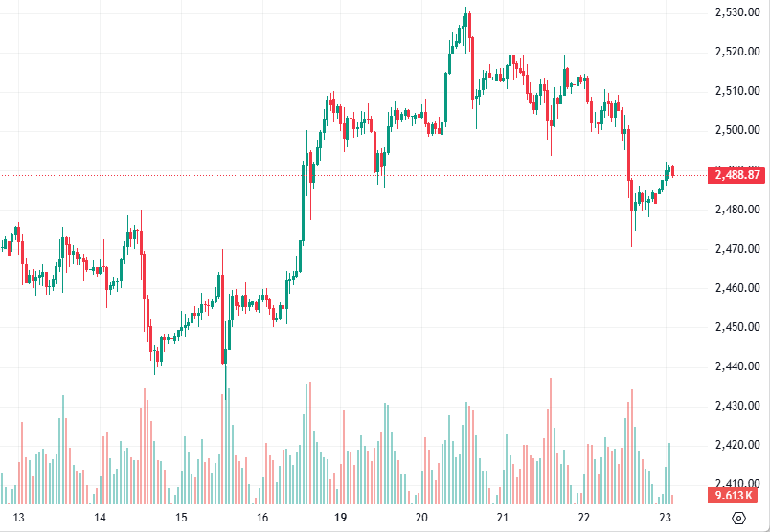Select date 20 on the time axis
770x532 pixels.
(x=421, y=518)
